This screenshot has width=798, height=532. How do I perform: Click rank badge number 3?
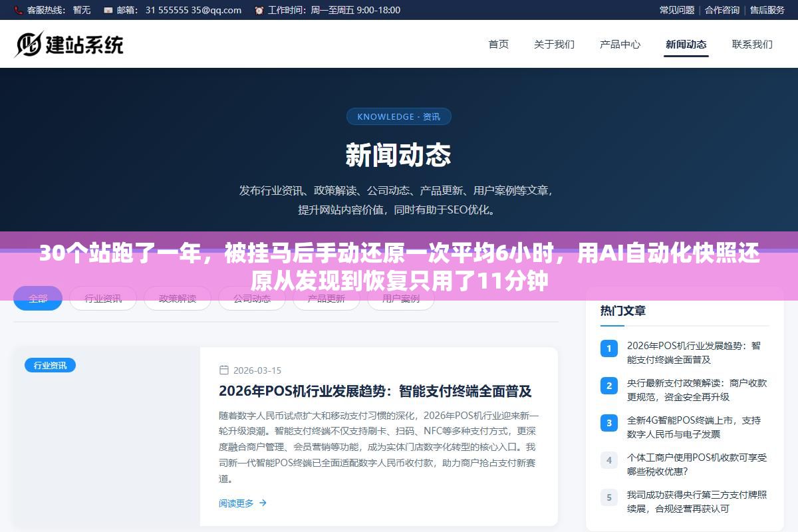[608, 422]
